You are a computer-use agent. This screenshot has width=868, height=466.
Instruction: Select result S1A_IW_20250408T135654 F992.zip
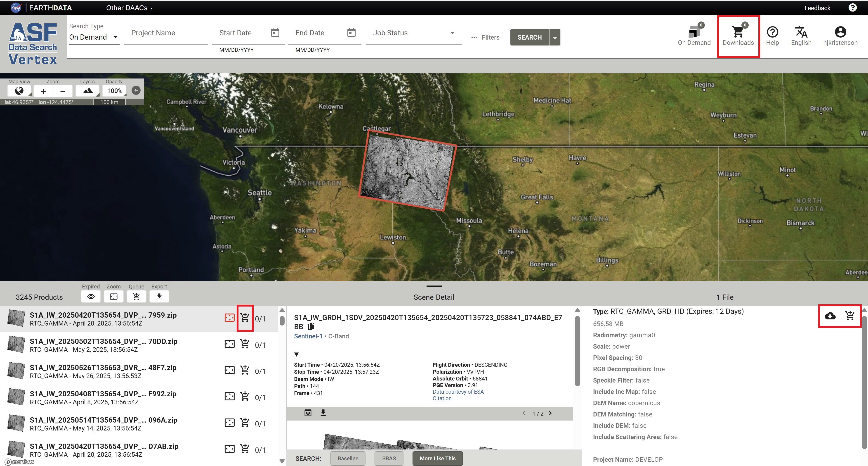pos(139,397)
